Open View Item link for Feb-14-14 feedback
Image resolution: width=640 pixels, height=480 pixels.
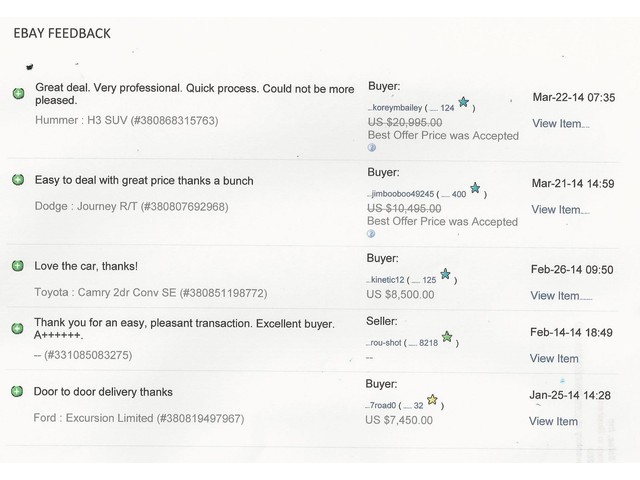(554, 359)
